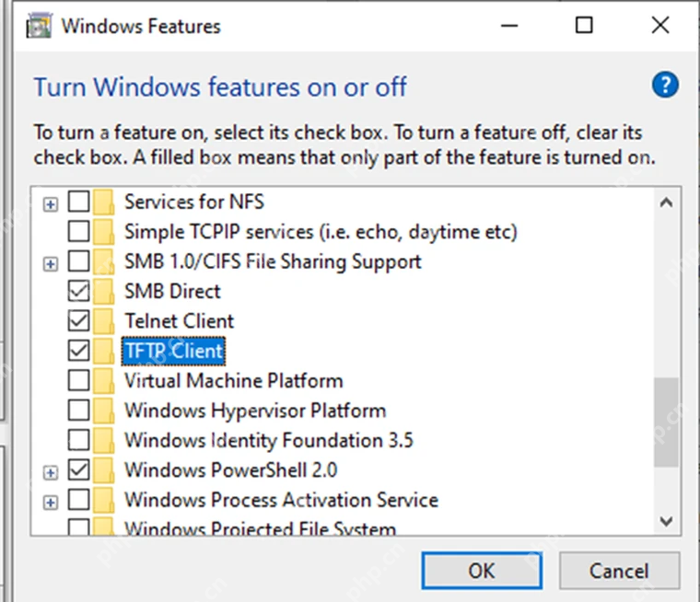700x602 pixels.
Task: Maximize the Windows Features window
Action: [x=584, y=25]
